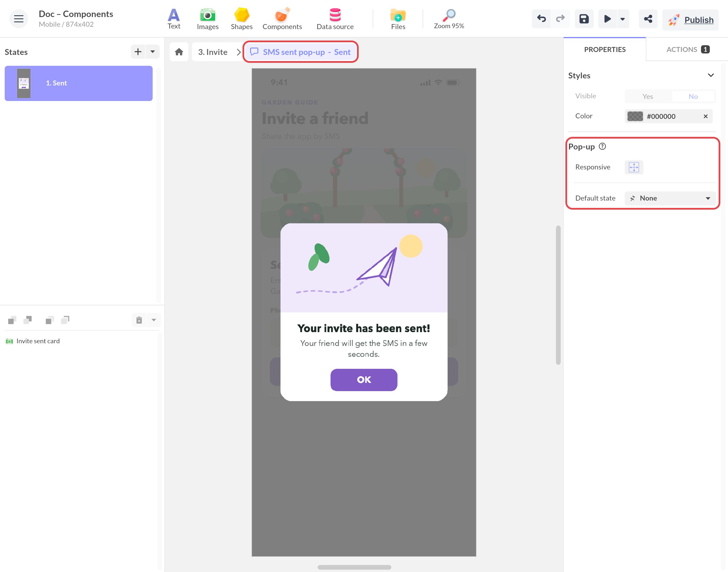Image resolution: width=728 pixels, height=572 pixels.
Task: Redo the last action
Action: coord(560,19)
